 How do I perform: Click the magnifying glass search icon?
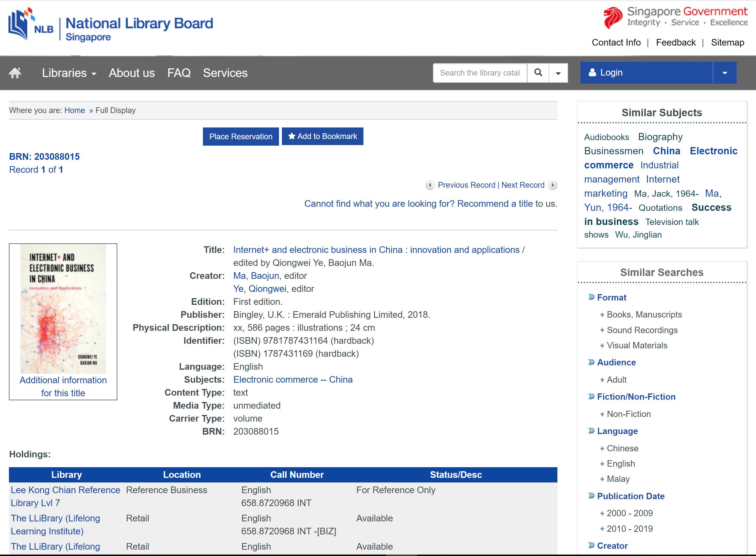click(538, 73)
